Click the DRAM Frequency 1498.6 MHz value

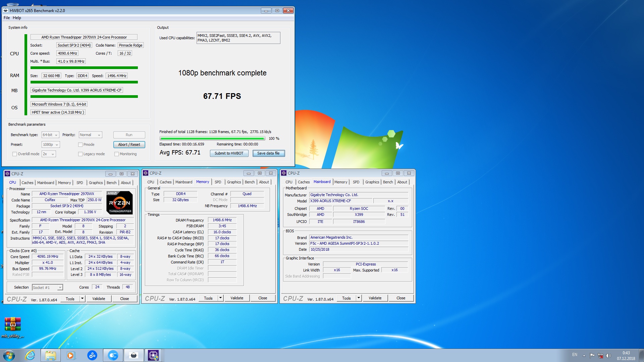coord(222,220)
